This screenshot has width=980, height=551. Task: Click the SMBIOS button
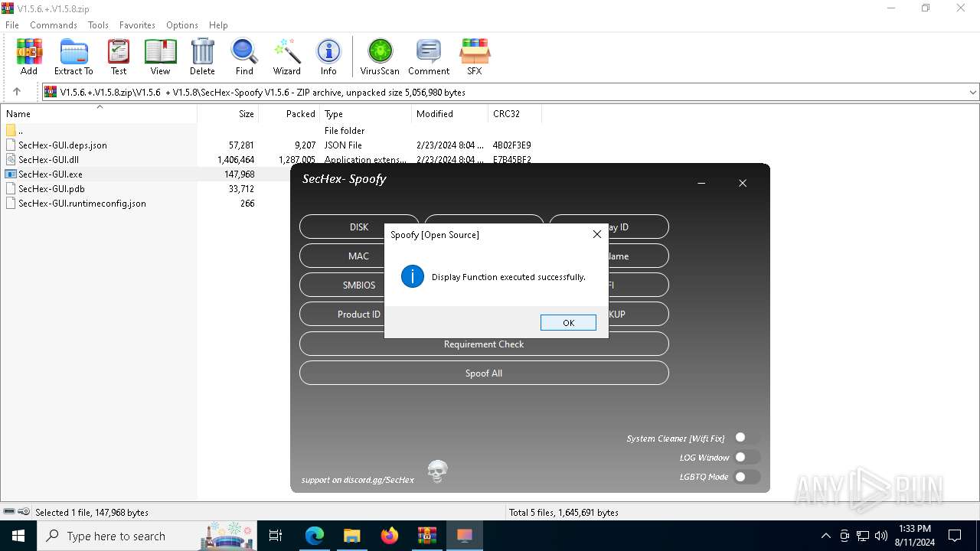[x=359, y=285]
